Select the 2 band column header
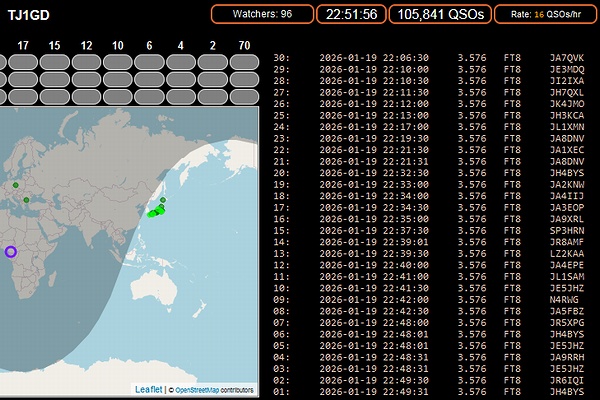 point(213,46)
